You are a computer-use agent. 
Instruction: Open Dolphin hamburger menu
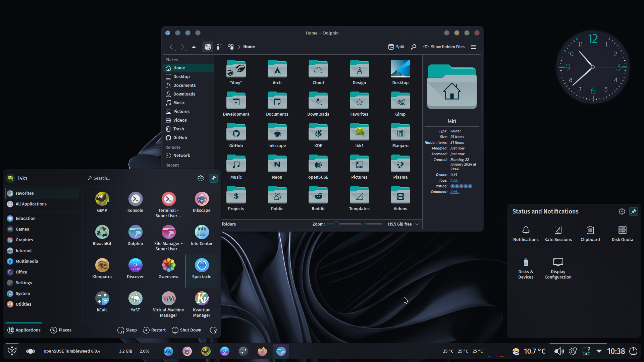click(x=474, y=47)
